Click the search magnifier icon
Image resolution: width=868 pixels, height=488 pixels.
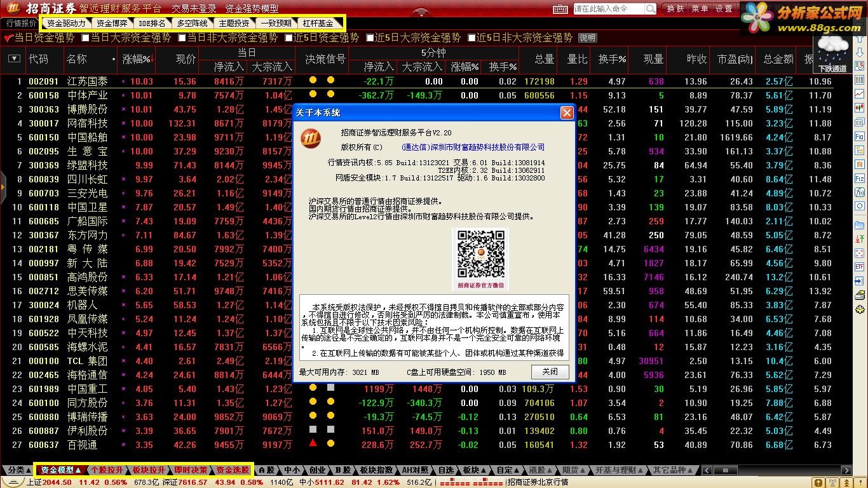tap(651, 9)
